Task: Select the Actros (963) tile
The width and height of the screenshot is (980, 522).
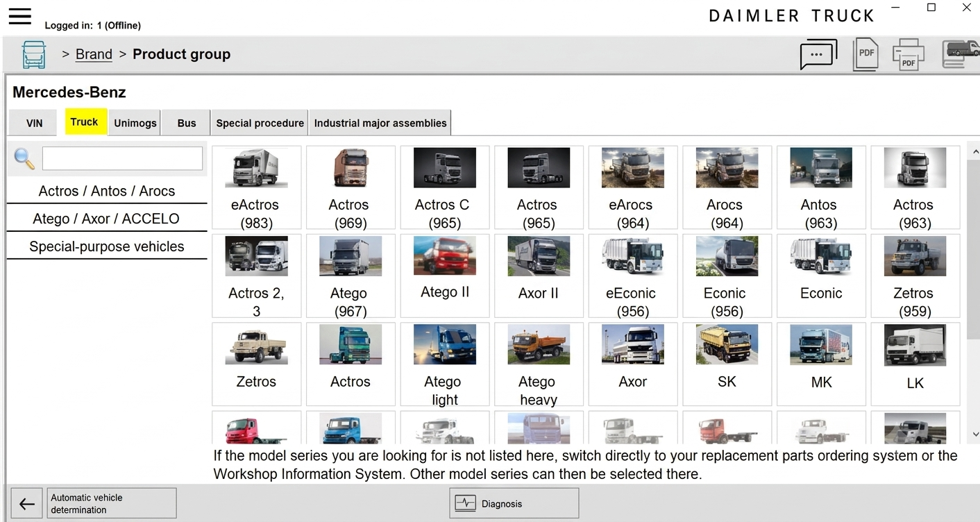Action: [x=915, y=187]
